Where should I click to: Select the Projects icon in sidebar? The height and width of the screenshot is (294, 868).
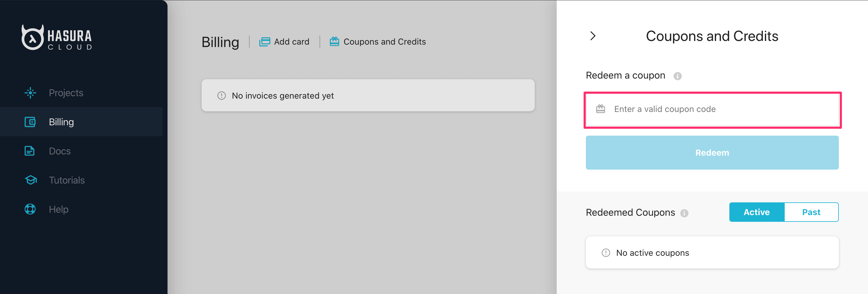tap(30, 93)
